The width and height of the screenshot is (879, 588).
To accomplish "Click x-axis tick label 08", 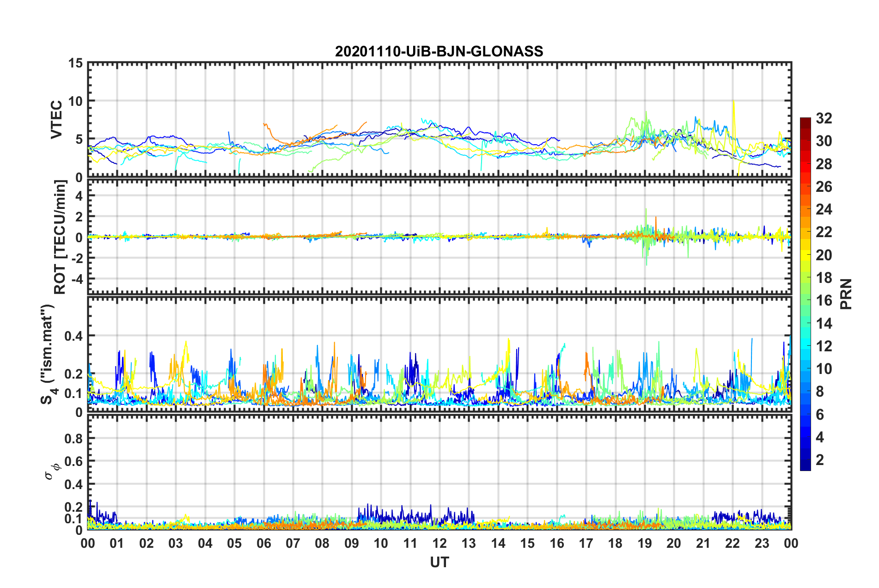I will point(322,544).
